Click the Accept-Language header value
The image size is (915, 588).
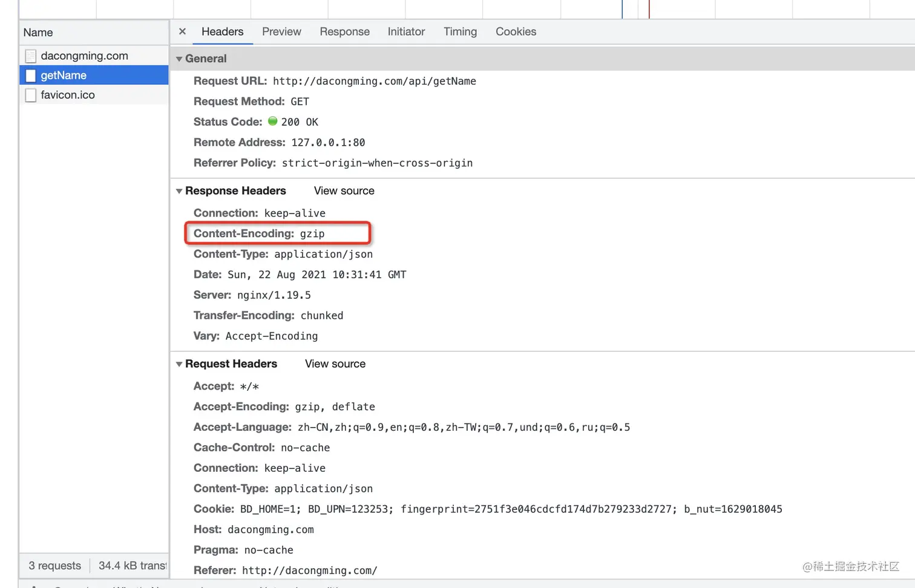coord(464,428)
